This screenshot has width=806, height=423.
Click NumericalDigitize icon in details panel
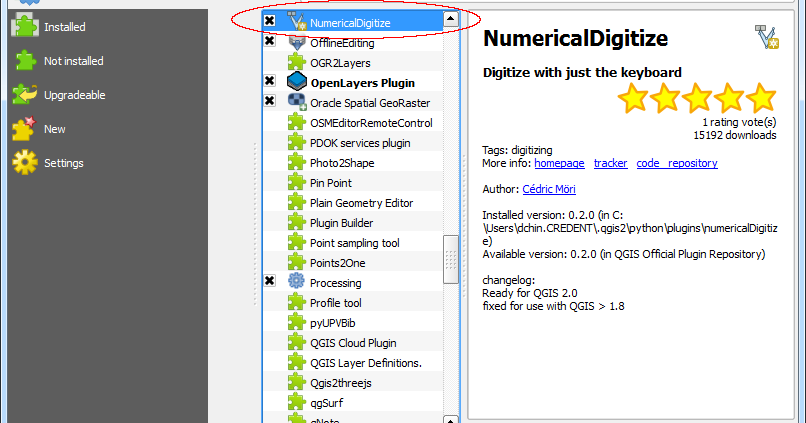pyautogui.click(x=767, y=37)
